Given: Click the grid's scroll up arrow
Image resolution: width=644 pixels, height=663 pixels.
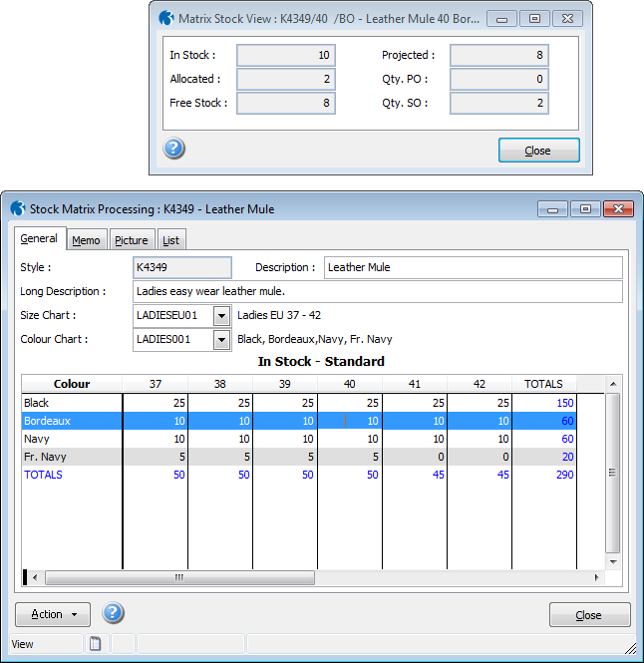Looking at the screenshot, I should coord(613,384).
